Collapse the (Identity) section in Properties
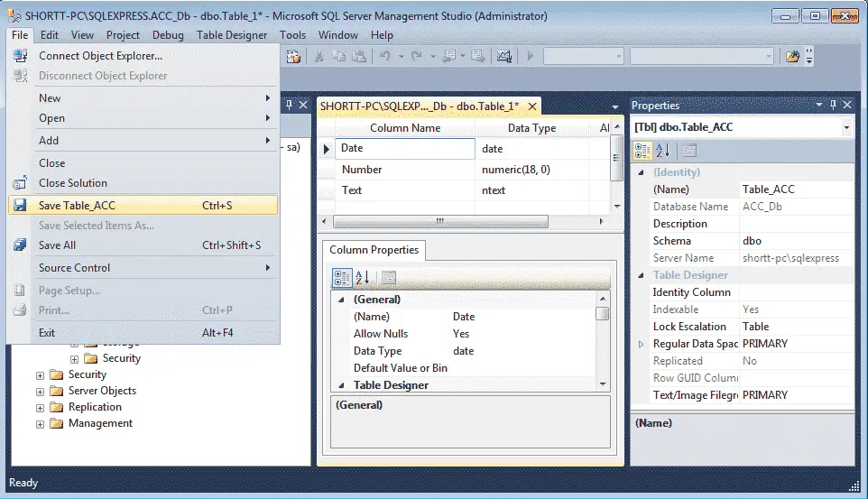The height and width of the screenshot is (499, 868). [641, 172]
